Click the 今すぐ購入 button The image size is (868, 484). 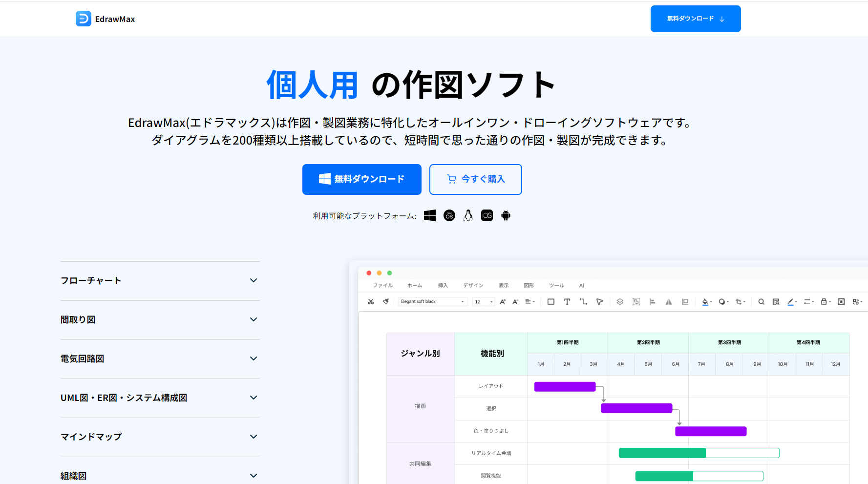tap(476, 179)
